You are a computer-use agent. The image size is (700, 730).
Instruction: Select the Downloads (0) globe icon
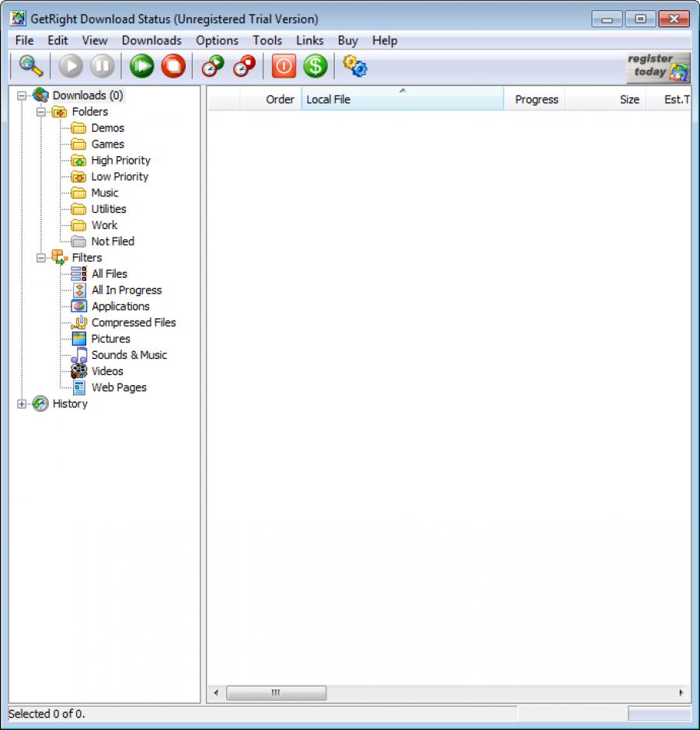[40, 95]
